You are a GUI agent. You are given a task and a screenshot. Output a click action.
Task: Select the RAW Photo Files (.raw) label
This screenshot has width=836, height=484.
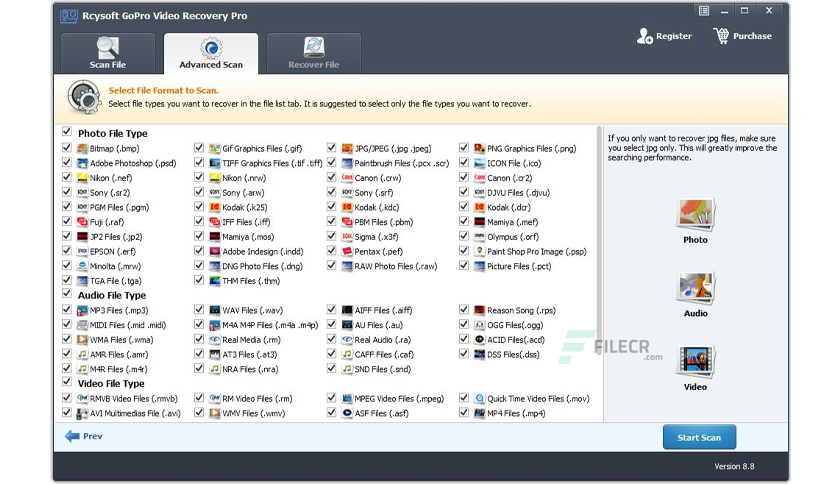pos(396,266)
